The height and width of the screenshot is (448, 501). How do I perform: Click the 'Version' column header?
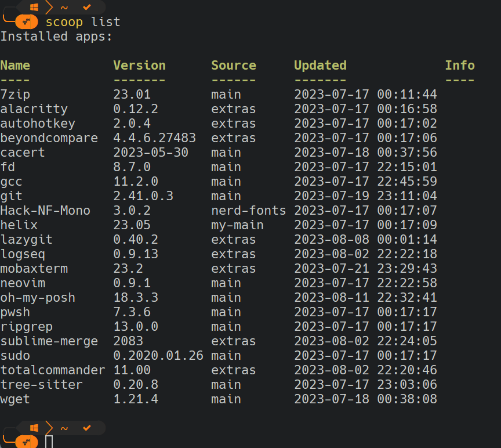click(x=139, y=65)
